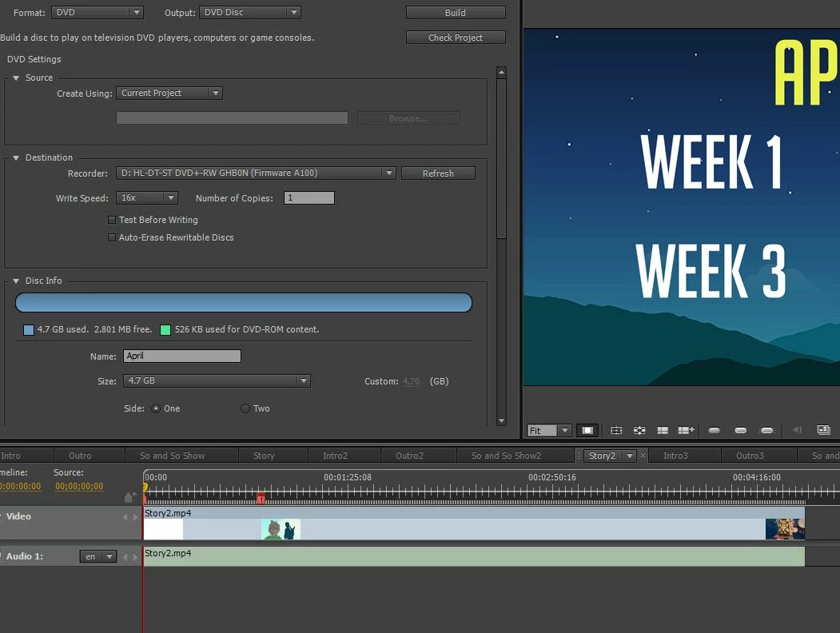Click the stacked windows icon in preview toolbar
This screenshot has width=840, height=633.
click(x=823, y=429)
